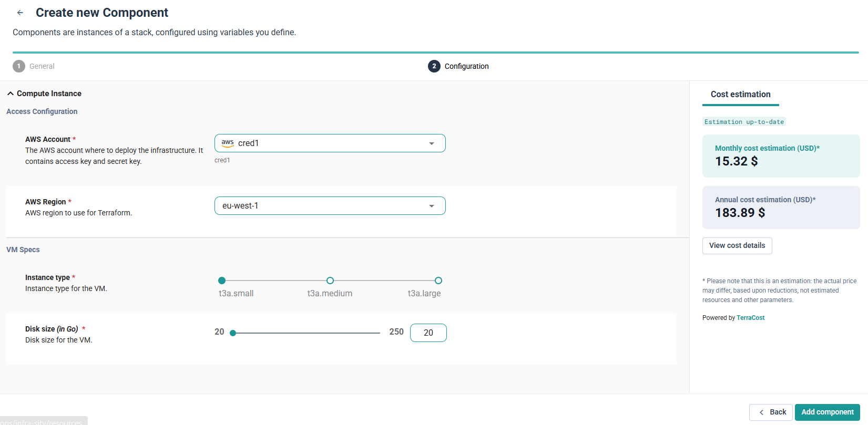This screenshot has width=868, height=425.
Task: Open the AWS Region dropdown arrow
Action: pyautogui.click(x=432, y=206)
